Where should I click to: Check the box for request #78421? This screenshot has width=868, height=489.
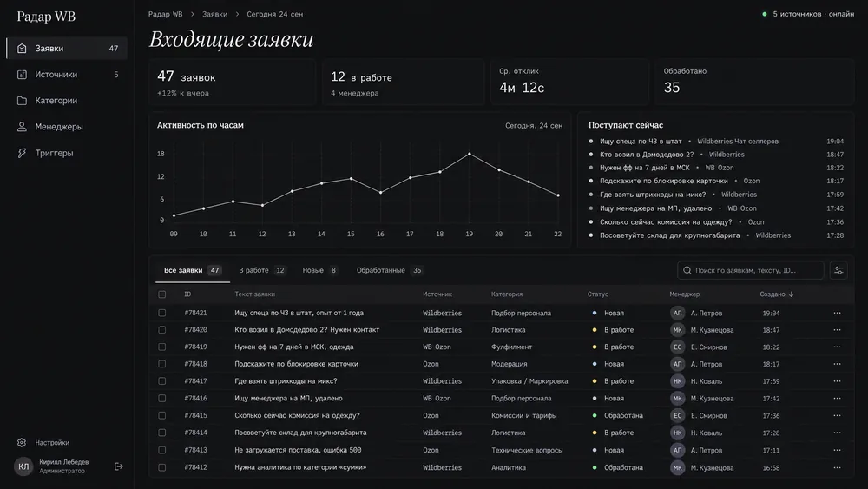(161, 313)
